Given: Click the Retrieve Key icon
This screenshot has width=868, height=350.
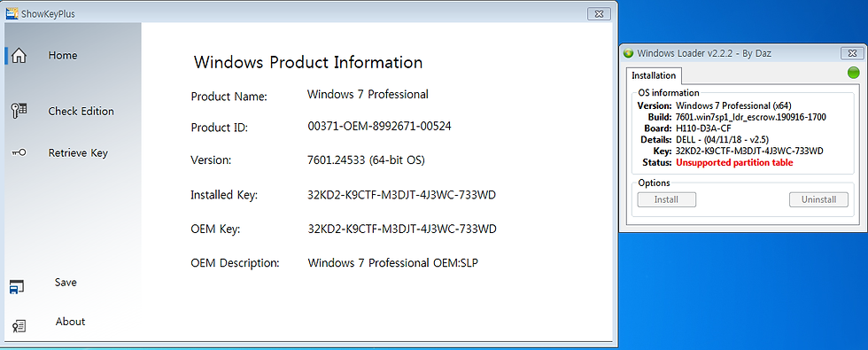Looking at the screenshot, I should click(x=19, y=152).
